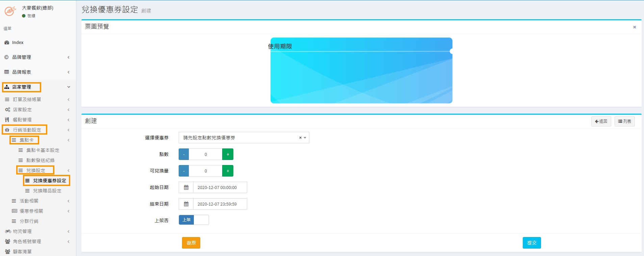Click the calendar icon beside 結束日期
This screenshot has width=644, height=256.
pos(186,204)
